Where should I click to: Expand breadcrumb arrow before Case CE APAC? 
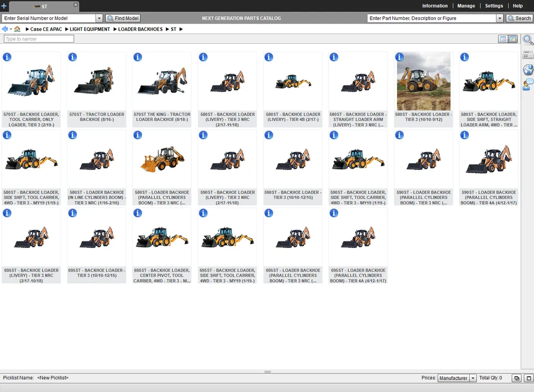tap(27, 29)
